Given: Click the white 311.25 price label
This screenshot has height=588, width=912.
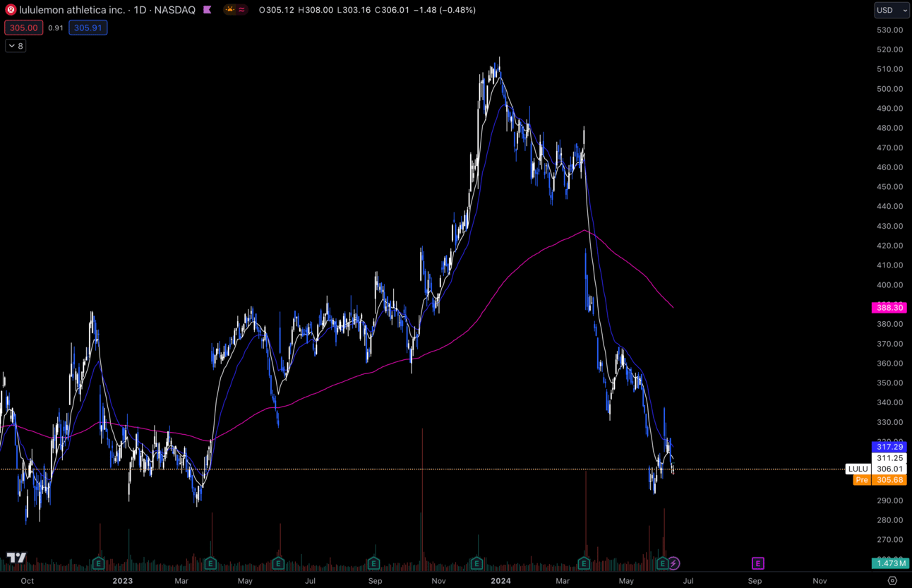Looking at the screenshot, I should pyautogui.click(x=889, y=458).
